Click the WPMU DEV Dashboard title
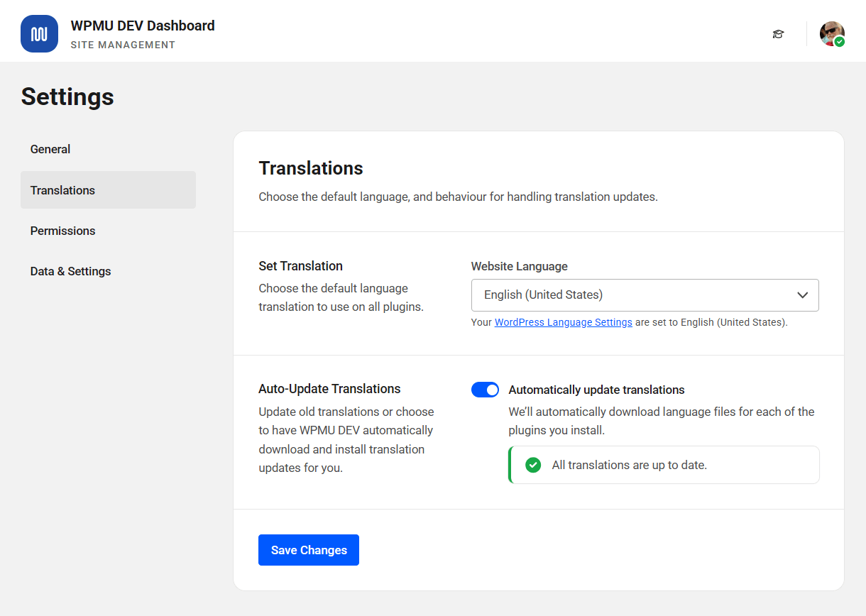 (x=143, y=26)
